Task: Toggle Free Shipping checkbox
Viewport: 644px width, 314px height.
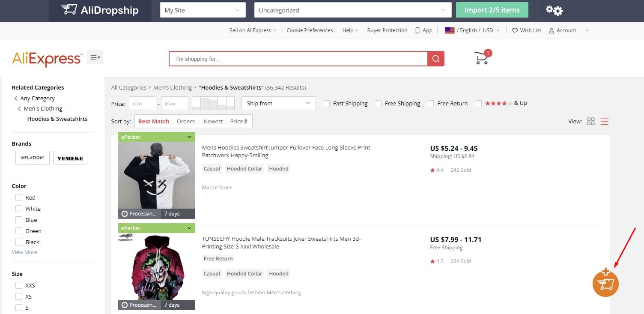Action: [378, 104]
